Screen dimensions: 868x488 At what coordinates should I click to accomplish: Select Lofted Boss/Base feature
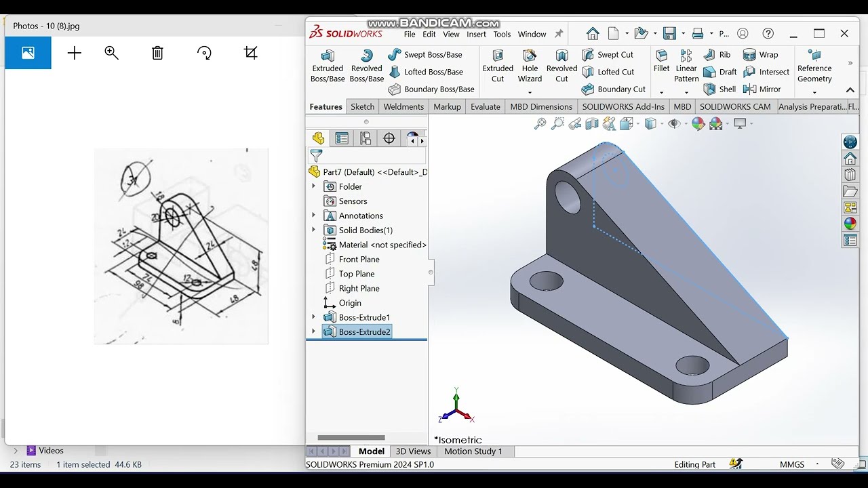click(426, 72)
